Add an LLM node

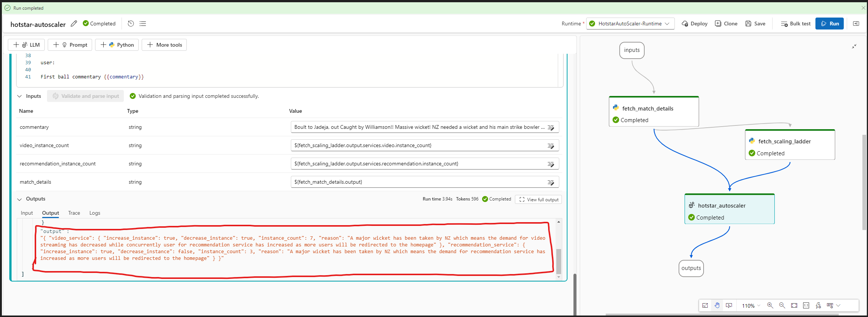tap(26, 45)
